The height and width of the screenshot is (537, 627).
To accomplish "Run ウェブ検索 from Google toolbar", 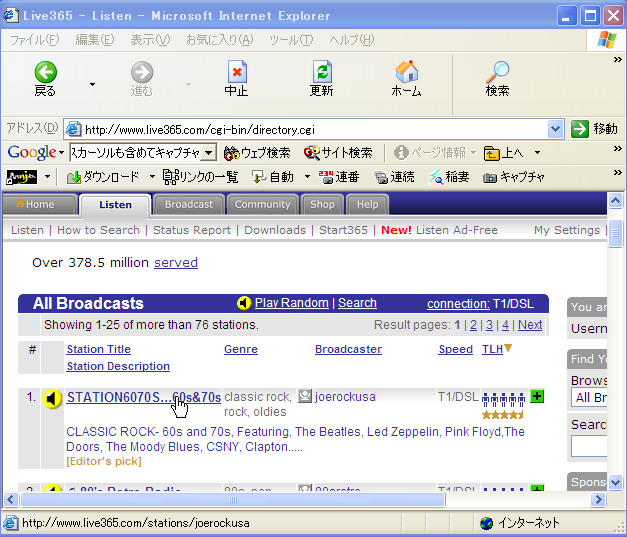I will click(x=230, y=153).
